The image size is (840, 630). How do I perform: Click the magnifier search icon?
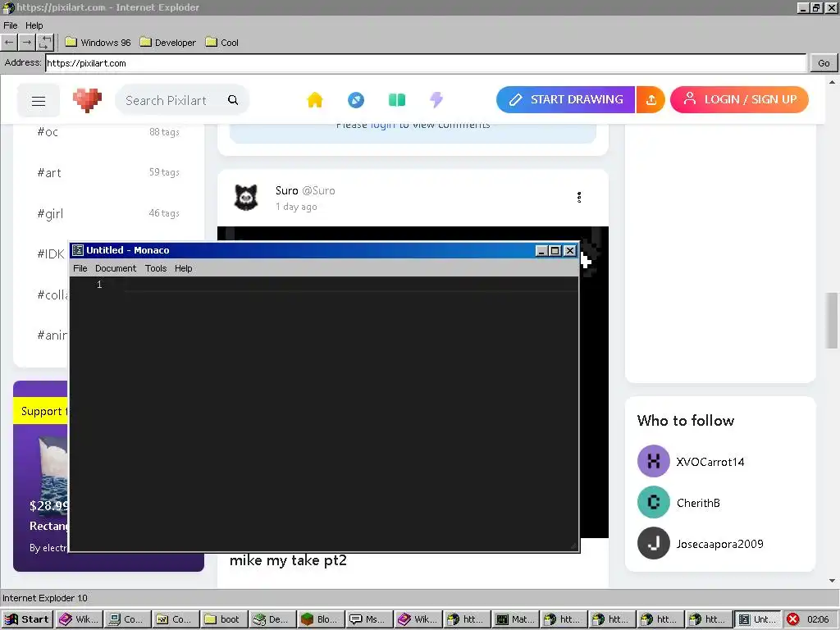[x=233, y=99]
